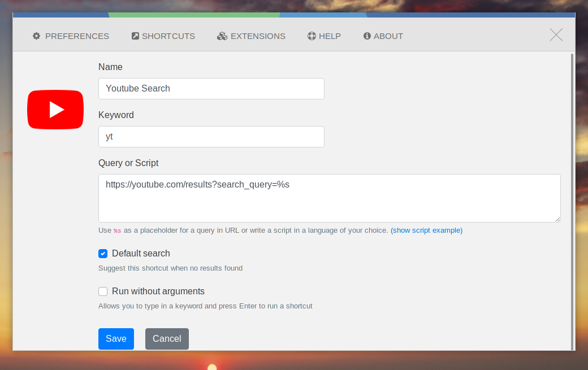Click the Shortcuts arrow-box icon
The image size is (588, 370).
135,36
